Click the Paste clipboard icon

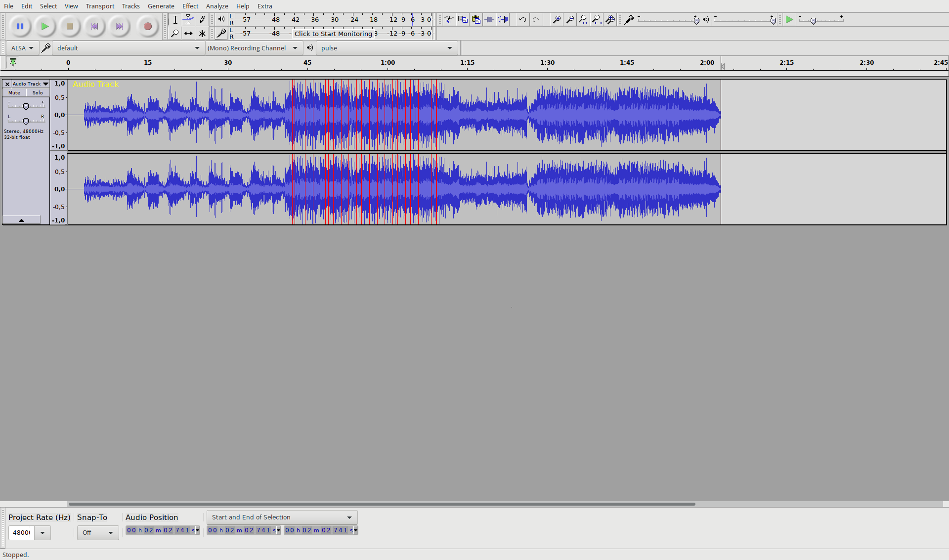point(476,20)
